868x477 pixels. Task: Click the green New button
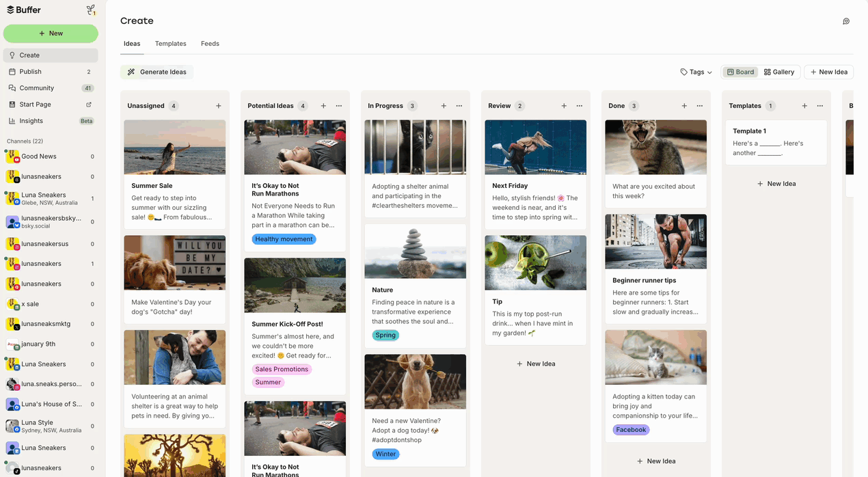click(x=51, y=33)
